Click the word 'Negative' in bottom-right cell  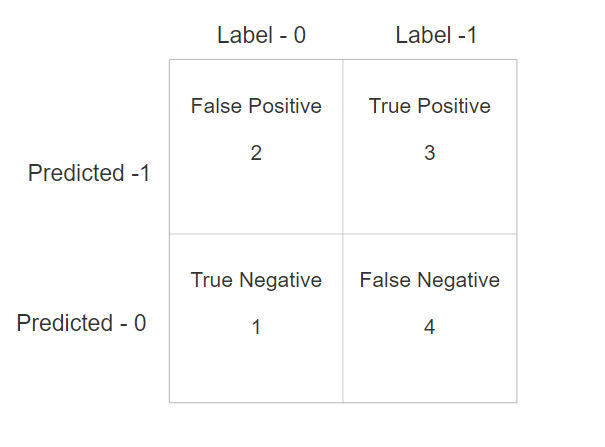[x=459, y=280]
